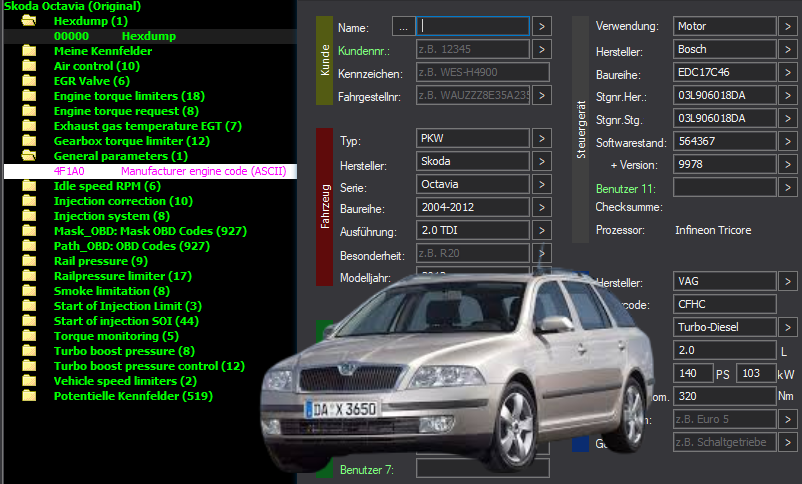The image size is (802, 484).
Task: Open the arrow beside Hersteller VAG
Action: pos(788,281)
